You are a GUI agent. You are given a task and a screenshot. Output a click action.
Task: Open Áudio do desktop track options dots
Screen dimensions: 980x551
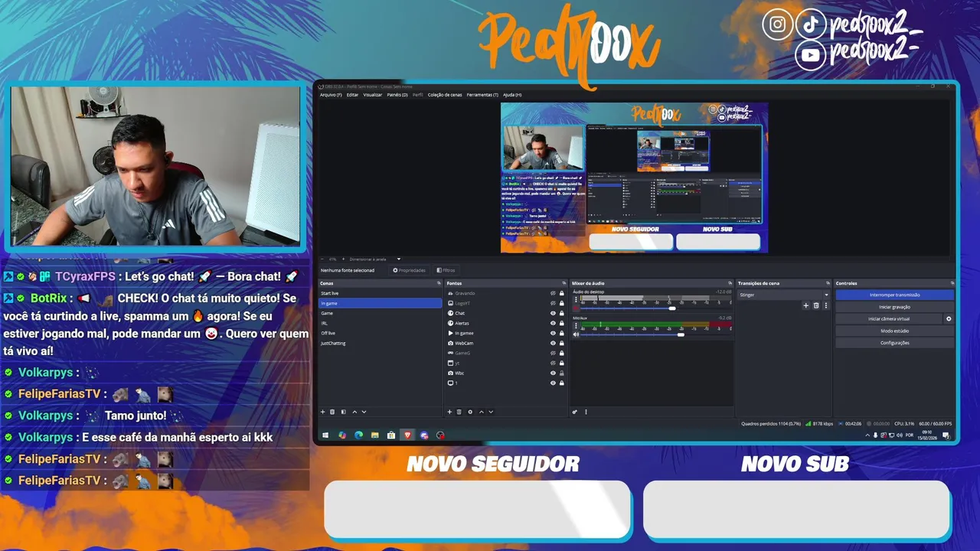coord(576,299)
